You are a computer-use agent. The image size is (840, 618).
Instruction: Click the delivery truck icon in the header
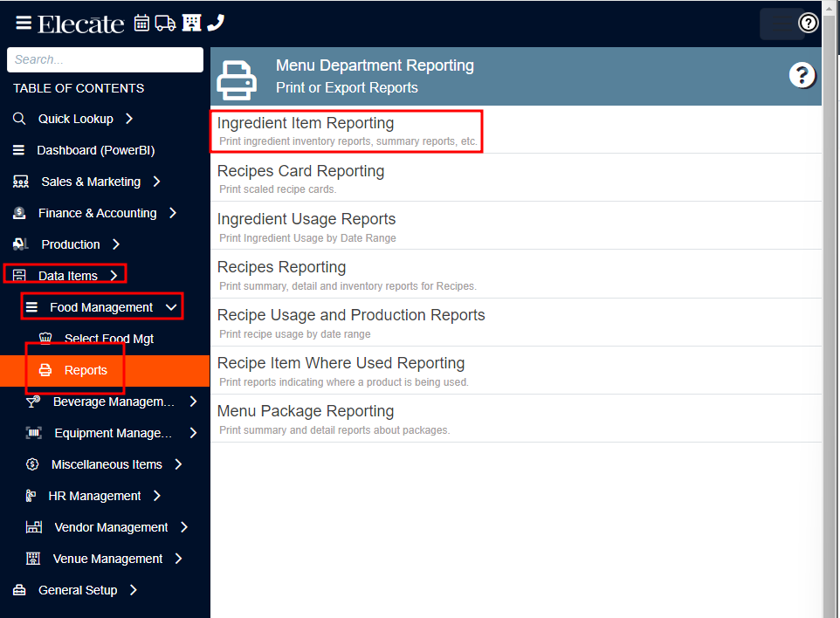[165, 23]
